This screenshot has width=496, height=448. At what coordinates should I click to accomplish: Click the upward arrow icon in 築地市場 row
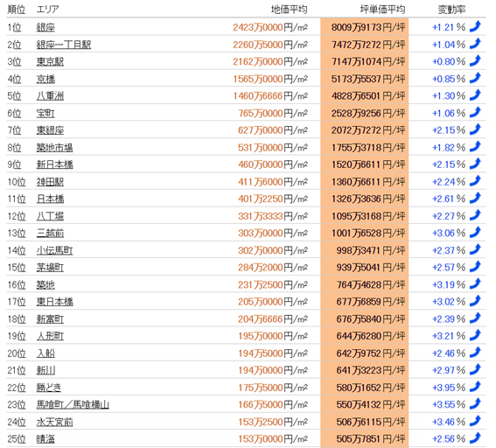point(475,146)
